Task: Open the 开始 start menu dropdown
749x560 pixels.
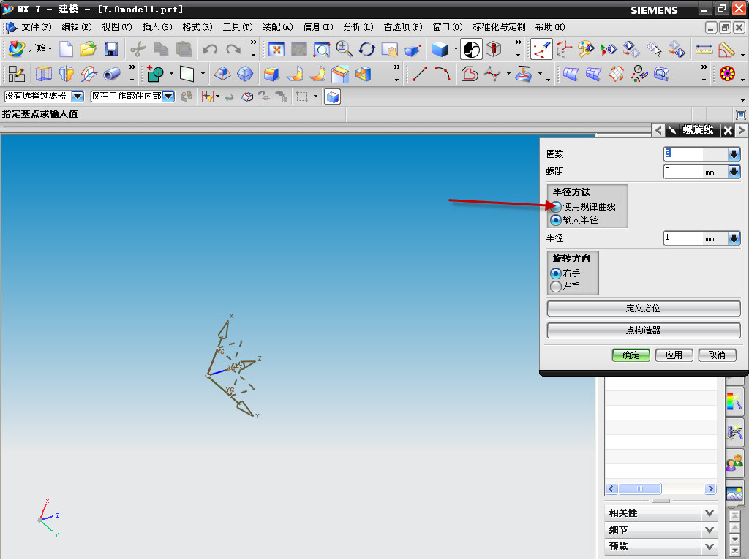Action: [x=31, y=49]
